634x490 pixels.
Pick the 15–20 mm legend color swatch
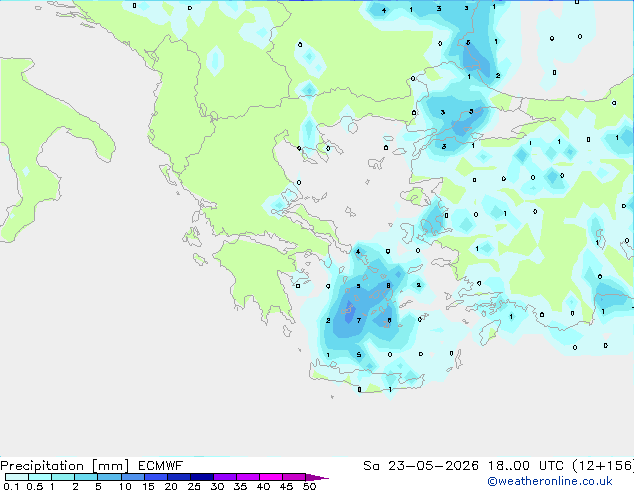(156, 477)
